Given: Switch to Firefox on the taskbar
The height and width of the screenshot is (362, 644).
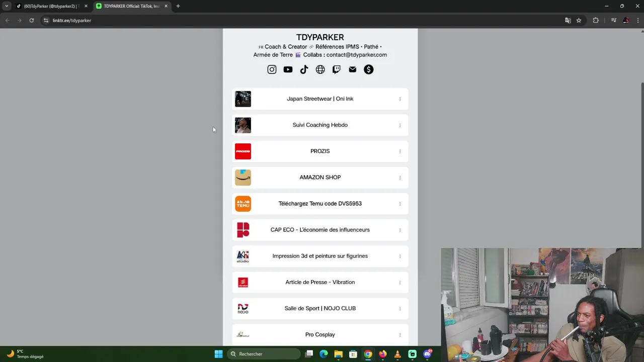Looking at the screenshot, I should click(383, 354).
